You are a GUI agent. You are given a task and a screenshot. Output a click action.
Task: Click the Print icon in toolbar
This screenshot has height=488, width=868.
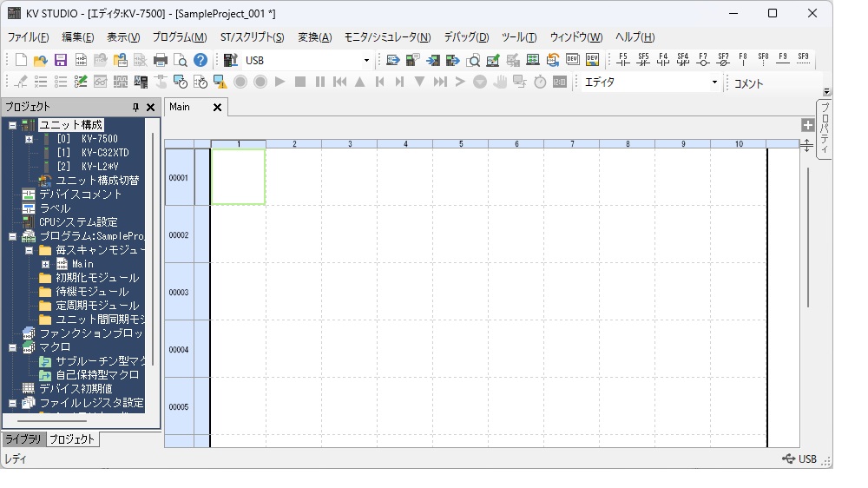[x=161, y=60]
